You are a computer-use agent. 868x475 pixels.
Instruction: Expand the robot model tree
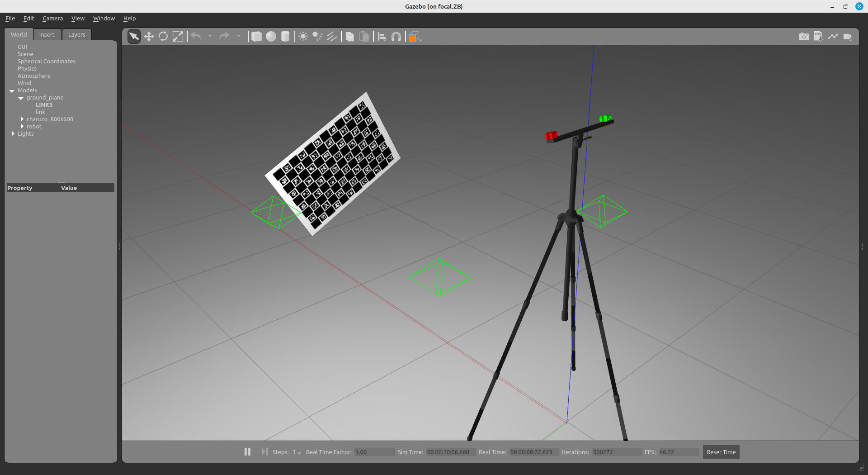(x=22, y=127)
